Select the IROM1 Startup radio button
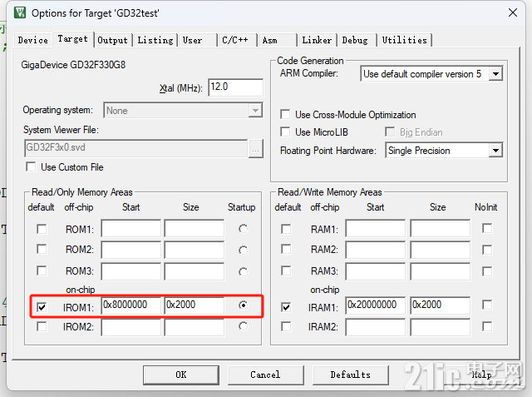 243,305
